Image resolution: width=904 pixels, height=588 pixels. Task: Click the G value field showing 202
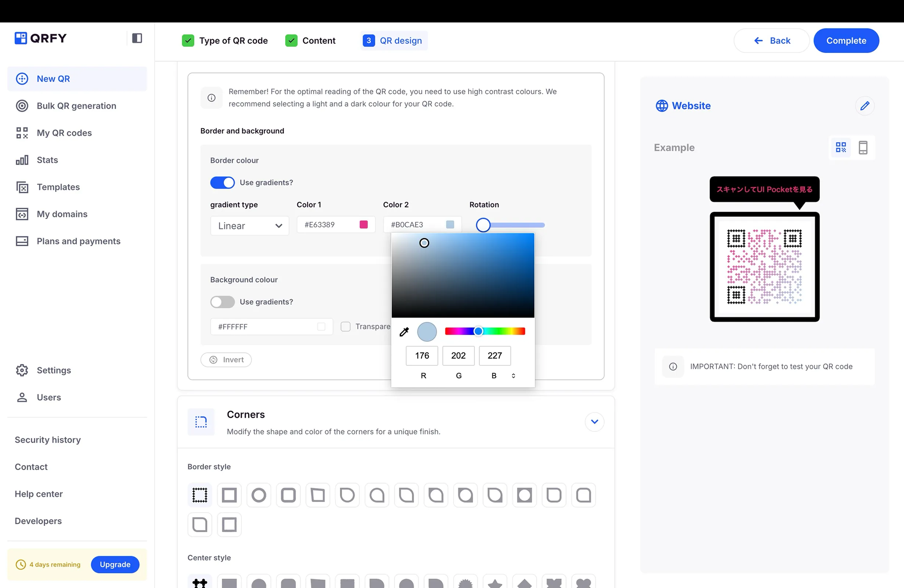(x=459, y=355)
